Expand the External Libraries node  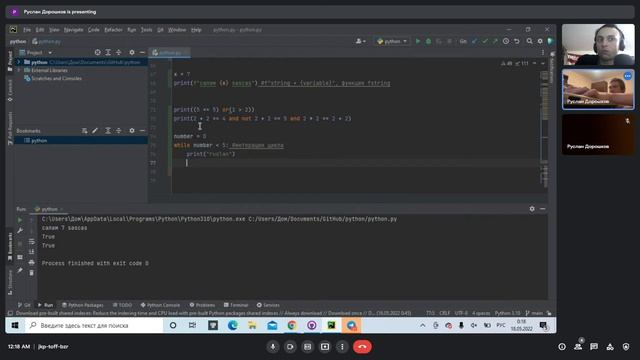[x=18, y=70]
